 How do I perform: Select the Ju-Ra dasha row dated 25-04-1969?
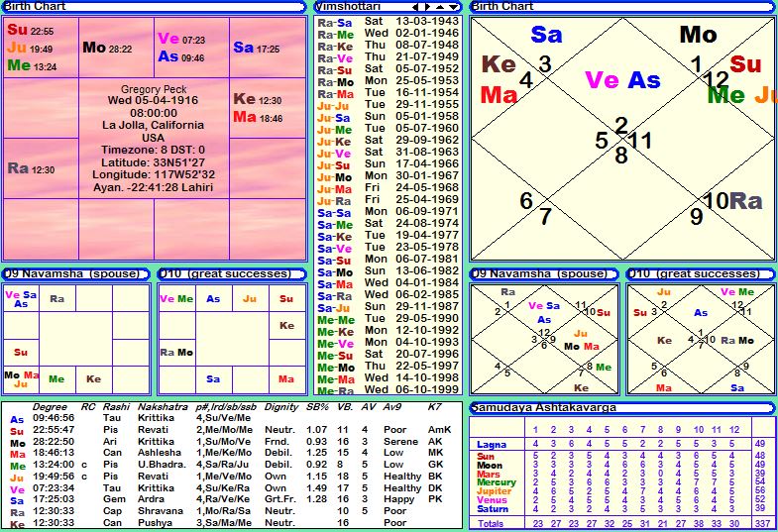tap(388, 200)
